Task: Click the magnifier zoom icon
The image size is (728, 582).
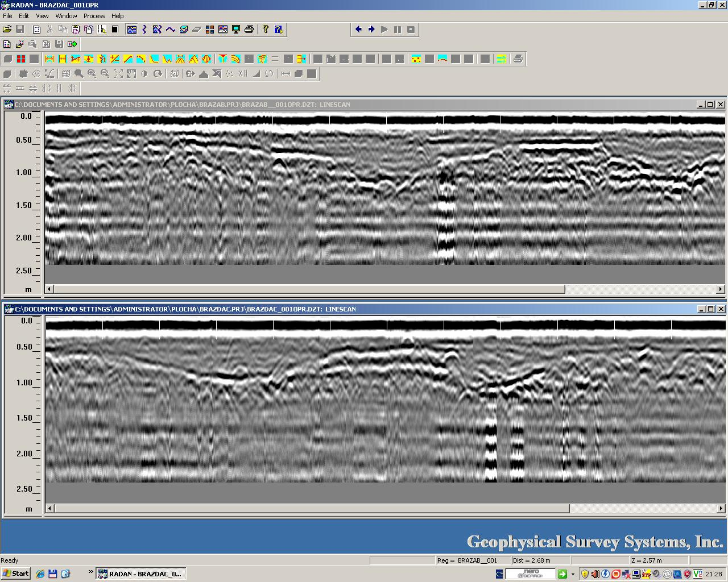Action: click(x=79, y=73)
